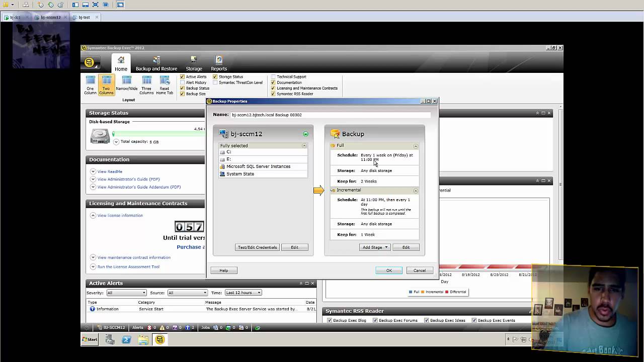Toggle Storage Status checkbox
This screenshot has height=362, width=644.
click(215, 77)
